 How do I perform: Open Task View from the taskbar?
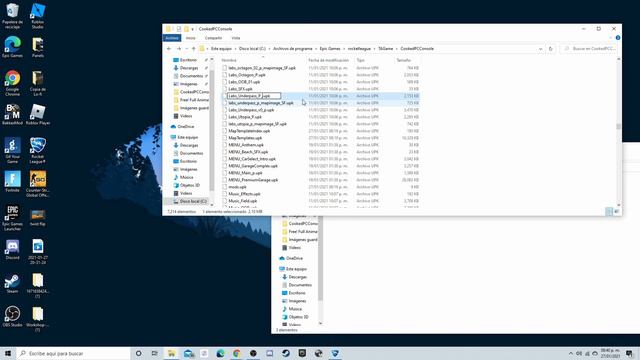click(x=154, y=353)
